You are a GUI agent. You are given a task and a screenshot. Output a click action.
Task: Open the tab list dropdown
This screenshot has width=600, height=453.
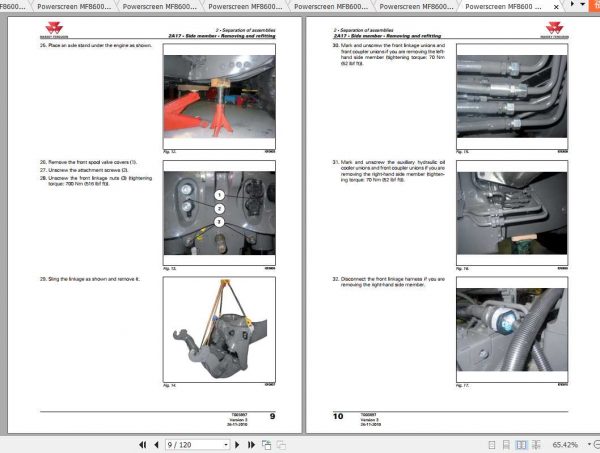(x=583, y=4)
